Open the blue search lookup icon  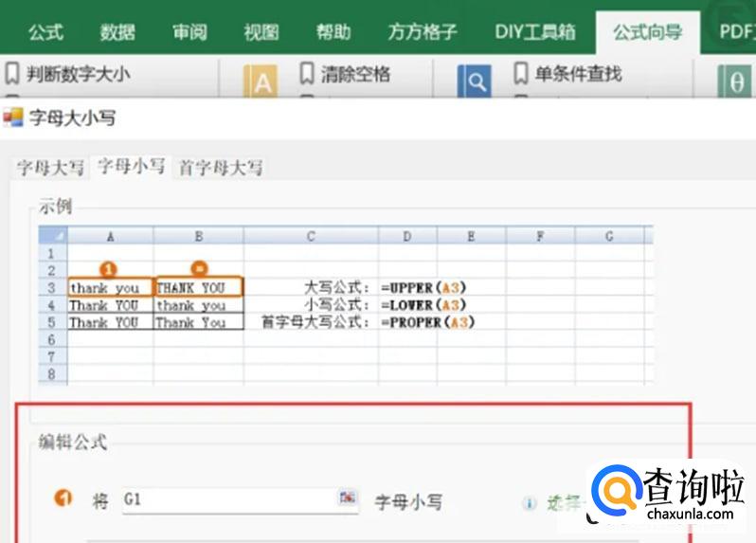pos(475,81)
